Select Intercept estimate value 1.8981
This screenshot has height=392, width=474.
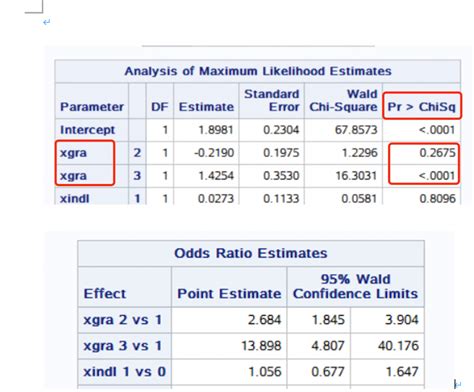(x=216, y=130)
